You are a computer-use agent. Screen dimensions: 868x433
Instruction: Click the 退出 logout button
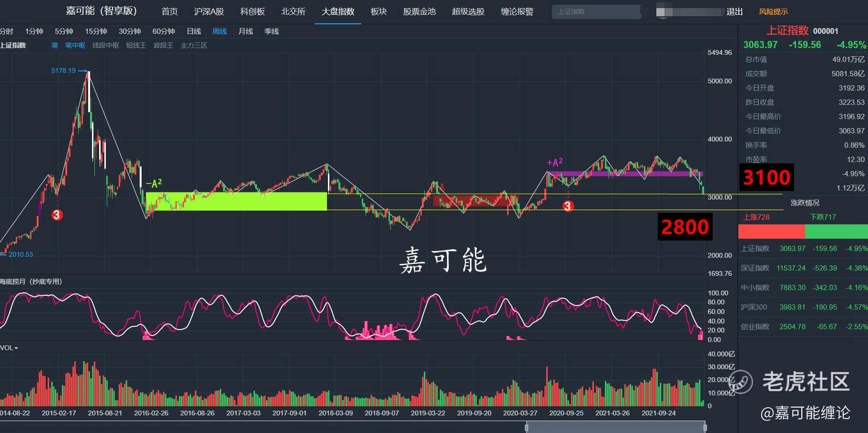pyautogui.click(x=735, y=11)
